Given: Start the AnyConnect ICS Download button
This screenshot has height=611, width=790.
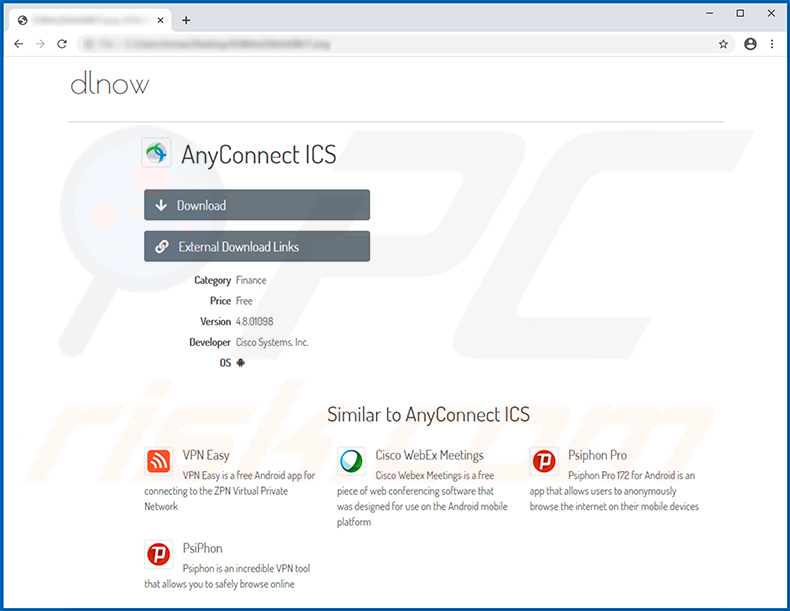Looking at the screenshot, I should coord(257,205).
